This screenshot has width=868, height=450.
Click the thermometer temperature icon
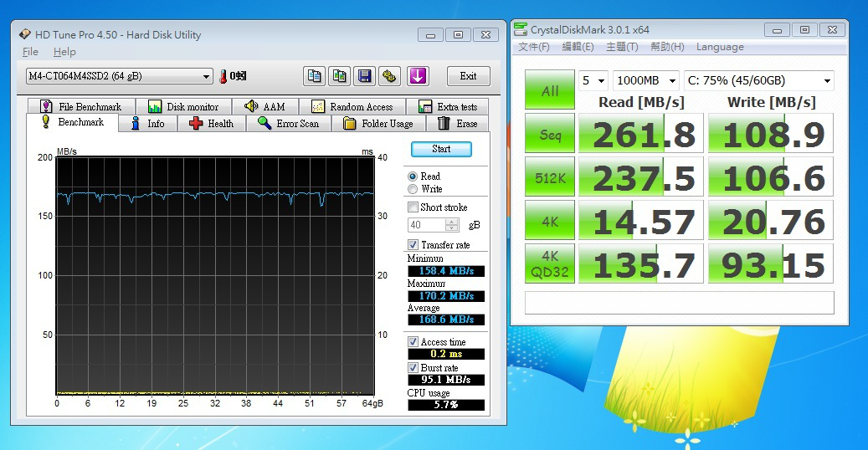click(x=223, y=76)
